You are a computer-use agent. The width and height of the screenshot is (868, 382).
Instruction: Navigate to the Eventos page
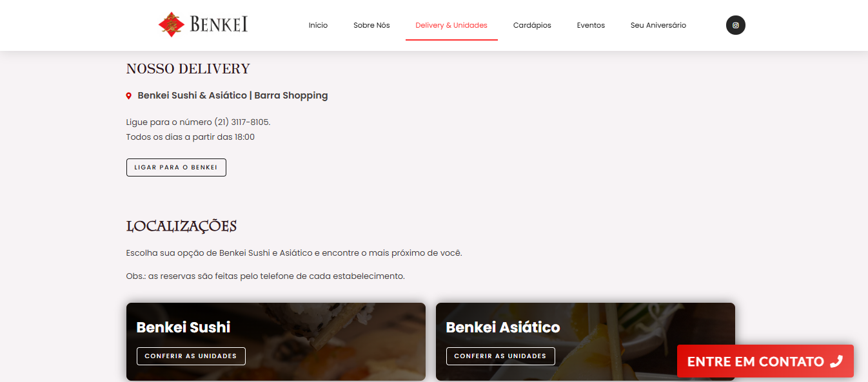click(591, 25)
